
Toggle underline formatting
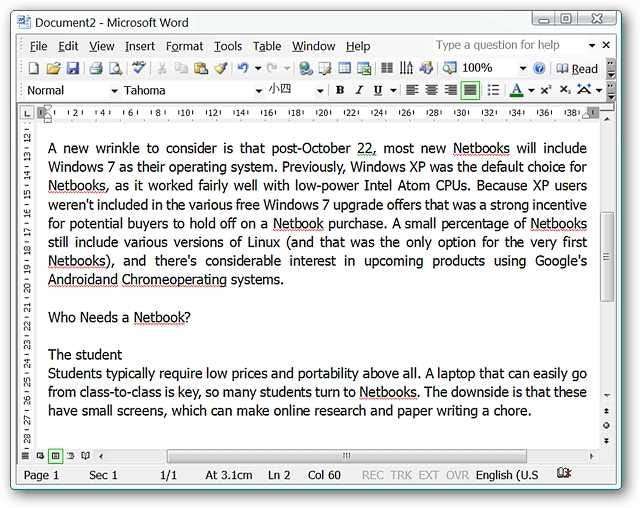pyautogui.click(x=378, y=90)
